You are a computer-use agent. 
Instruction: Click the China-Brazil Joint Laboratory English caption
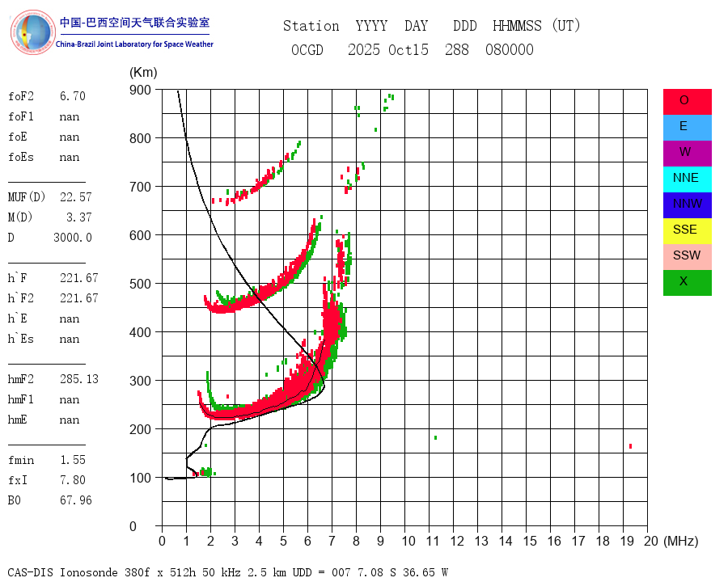point(134,44)
